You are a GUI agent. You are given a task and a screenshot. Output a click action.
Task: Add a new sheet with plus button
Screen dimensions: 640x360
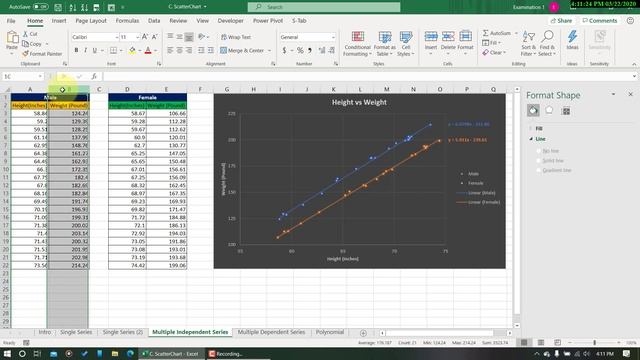click(363, 333)
